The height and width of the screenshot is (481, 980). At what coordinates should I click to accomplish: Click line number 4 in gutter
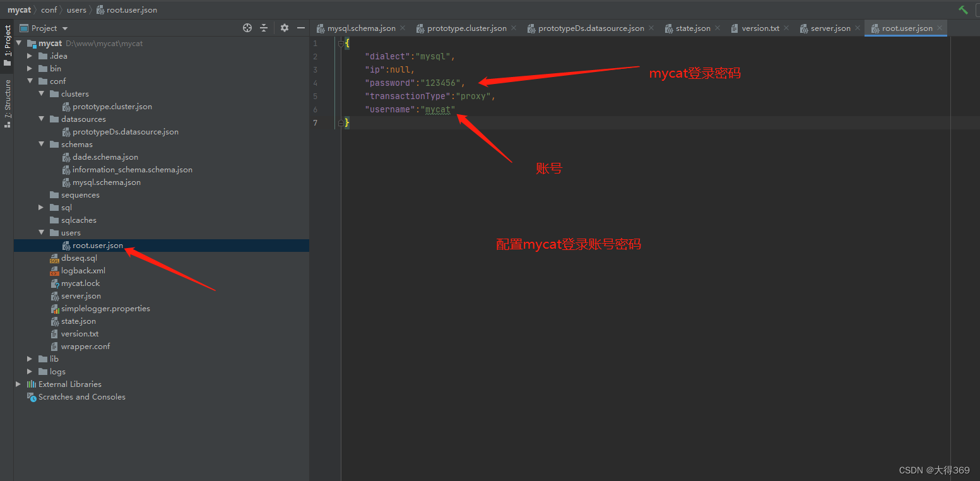(316, 83)
